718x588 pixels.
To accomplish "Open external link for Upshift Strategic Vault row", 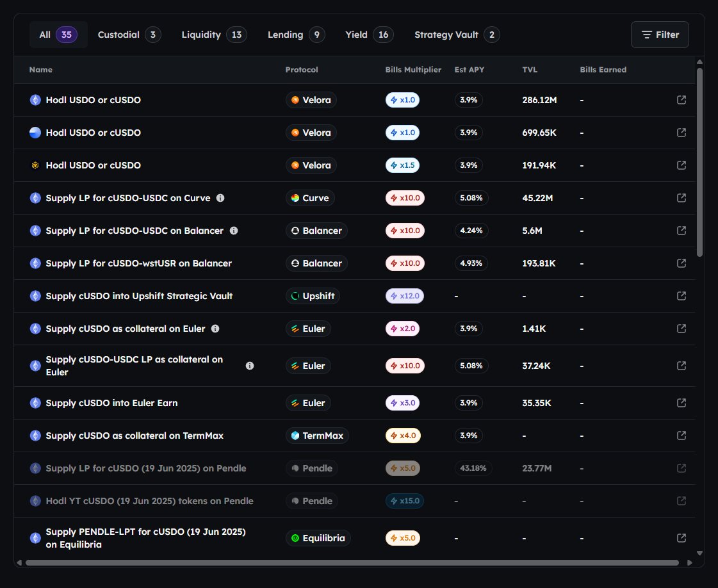I will click(681, 296).
